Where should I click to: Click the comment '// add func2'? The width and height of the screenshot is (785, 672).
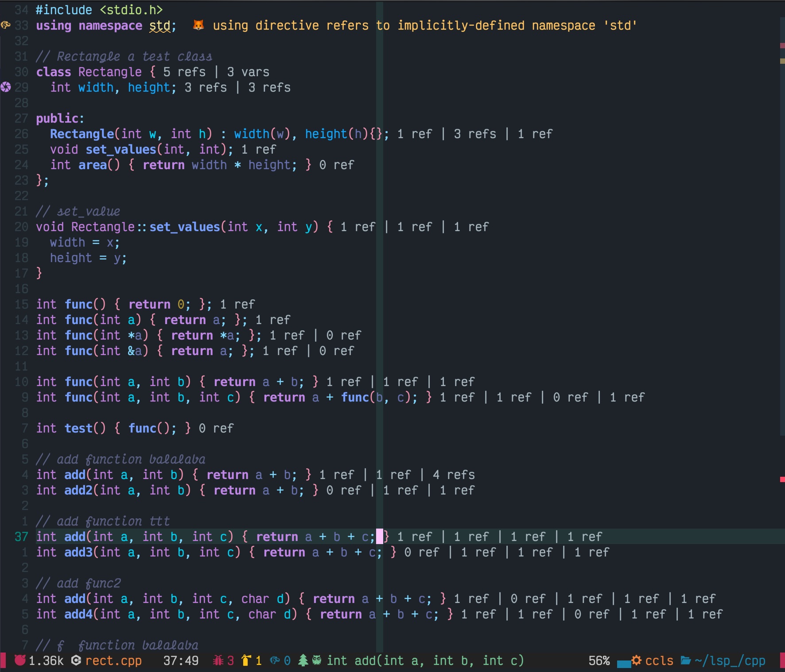pyautogui.click(x=78, y=583)
